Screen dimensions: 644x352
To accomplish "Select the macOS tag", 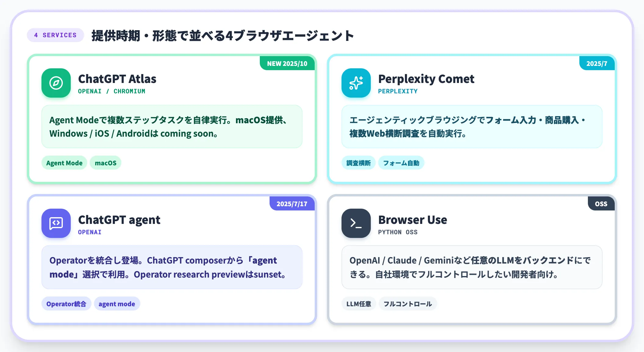I will point(106,163).
